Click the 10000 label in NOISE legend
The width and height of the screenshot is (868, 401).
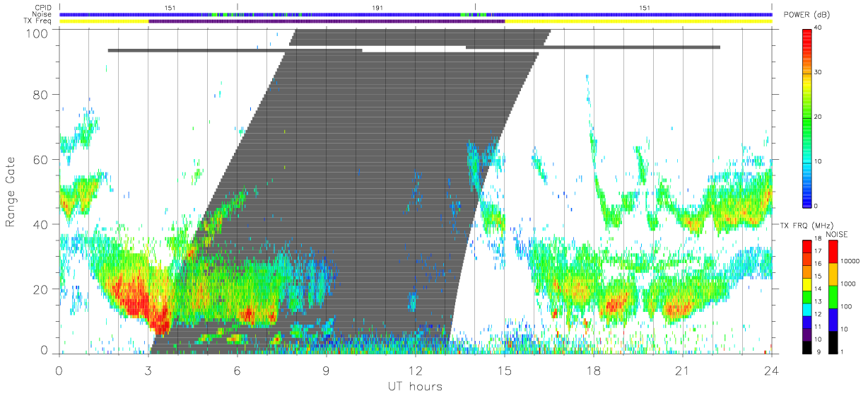(848, 262)
